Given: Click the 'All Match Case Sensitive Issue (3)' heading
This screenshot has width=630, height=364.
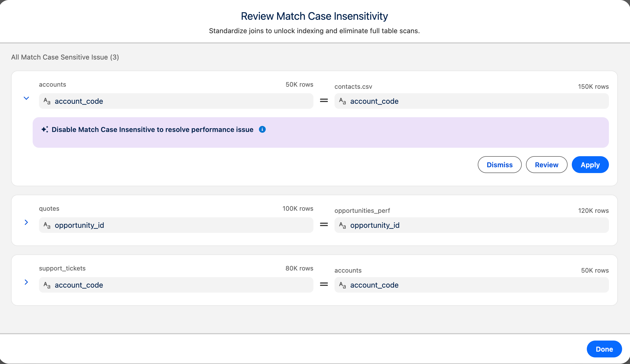Looking at the screenshot, I should [65, 57].
